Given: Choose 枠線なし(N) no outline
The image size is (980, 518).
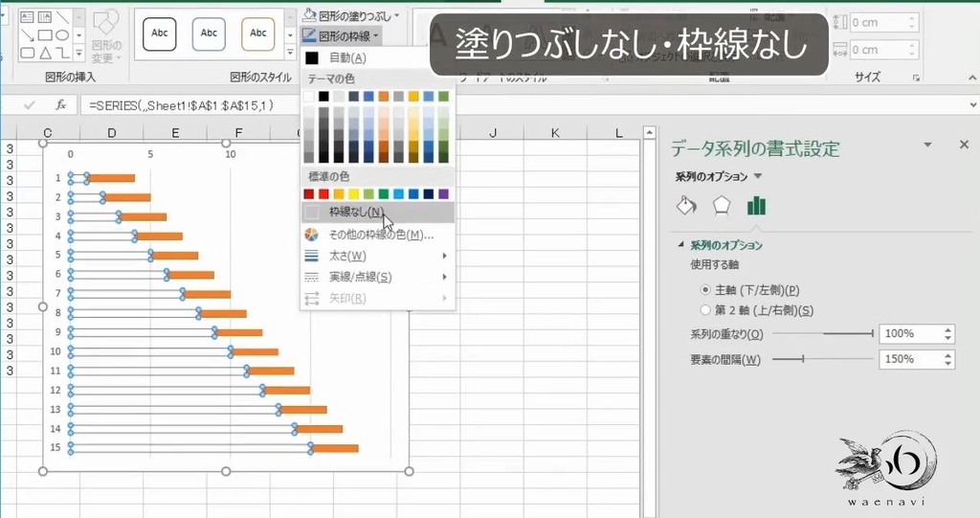Looking at the screenshot, I should click(377, 212).
